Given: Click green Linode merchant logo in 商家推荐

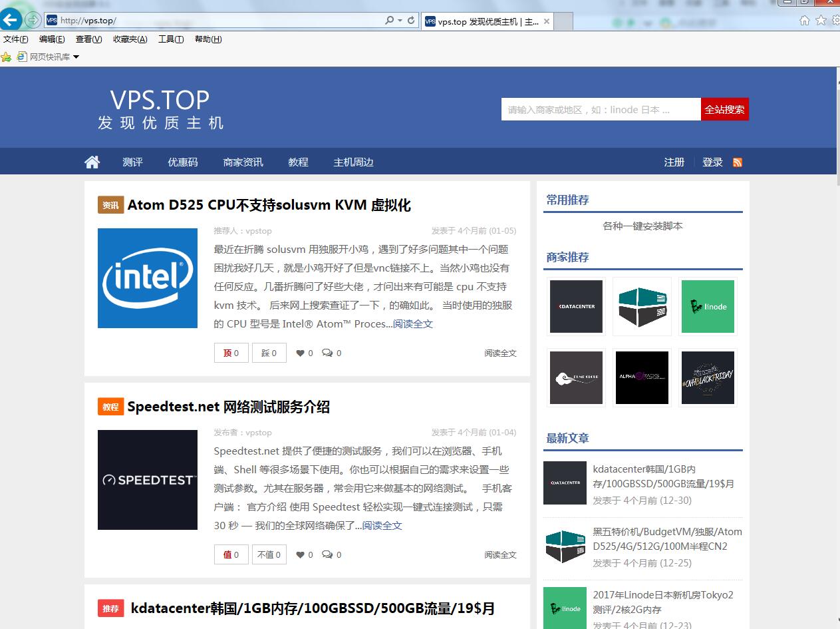Looking at the screenshot, I should point(708,306).
